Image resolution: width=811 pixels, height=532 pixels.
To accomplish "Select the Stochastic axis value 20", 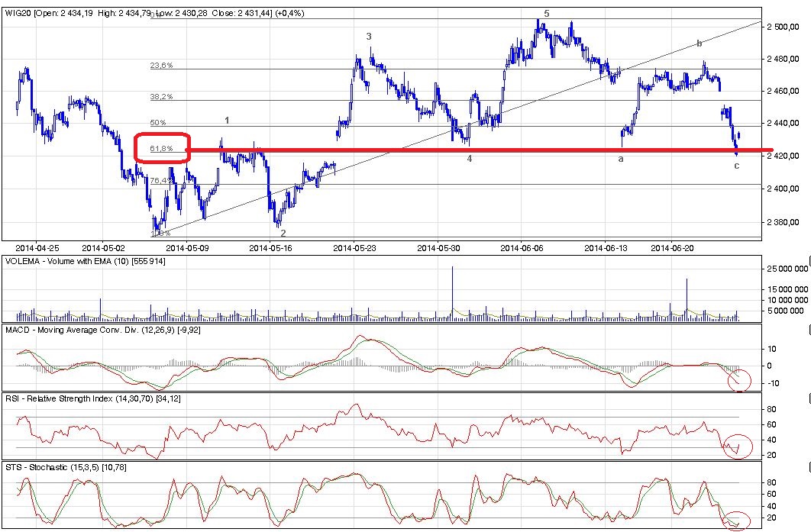I will tap(772, 518).
